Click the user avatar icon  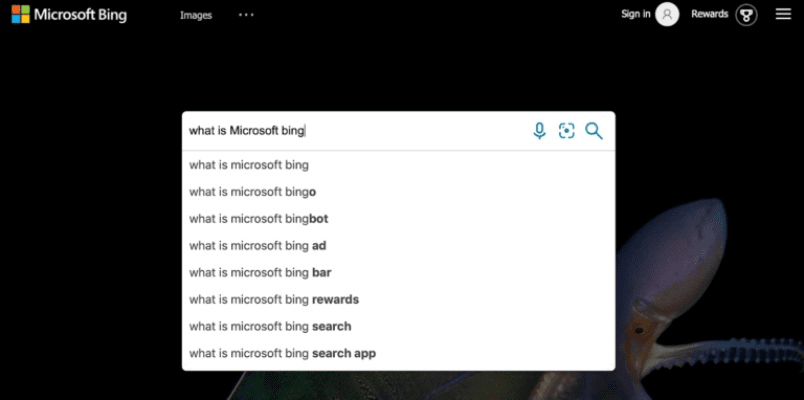[667, 14]
